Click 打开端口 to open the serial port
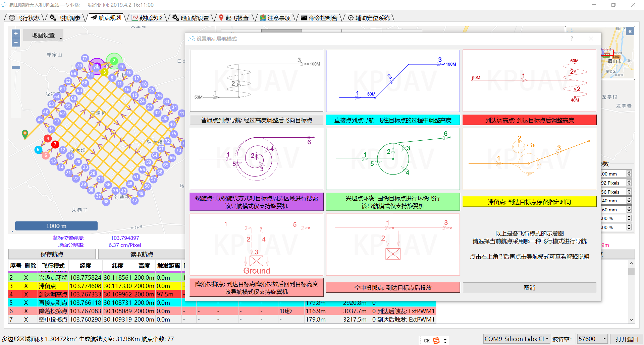The height and width of the screenshot is (345, 644). [x=626, y=339]
